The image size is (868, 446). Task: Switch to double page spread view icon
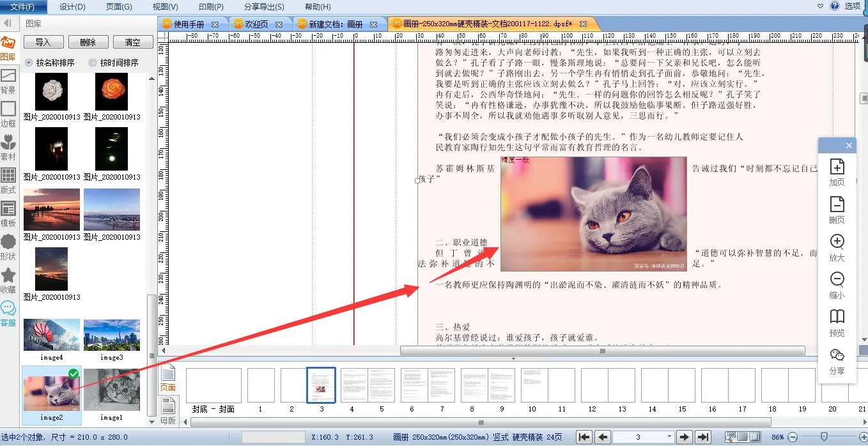754,437
